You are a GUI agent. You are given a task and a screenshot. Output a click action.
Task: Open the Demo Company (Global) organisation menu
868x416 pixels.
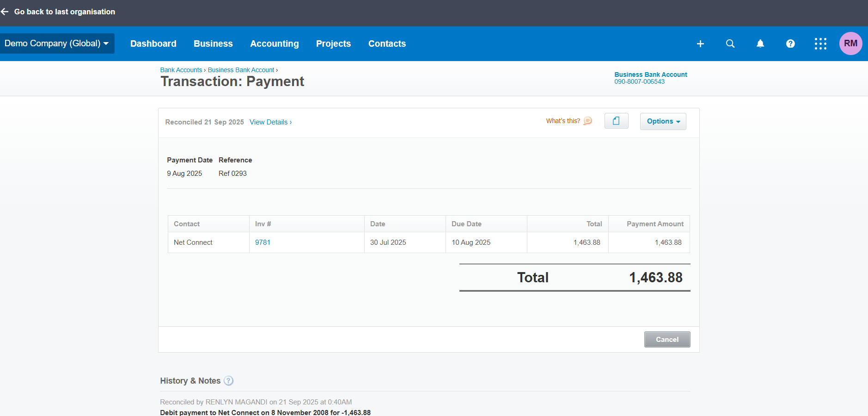point(57,43)
